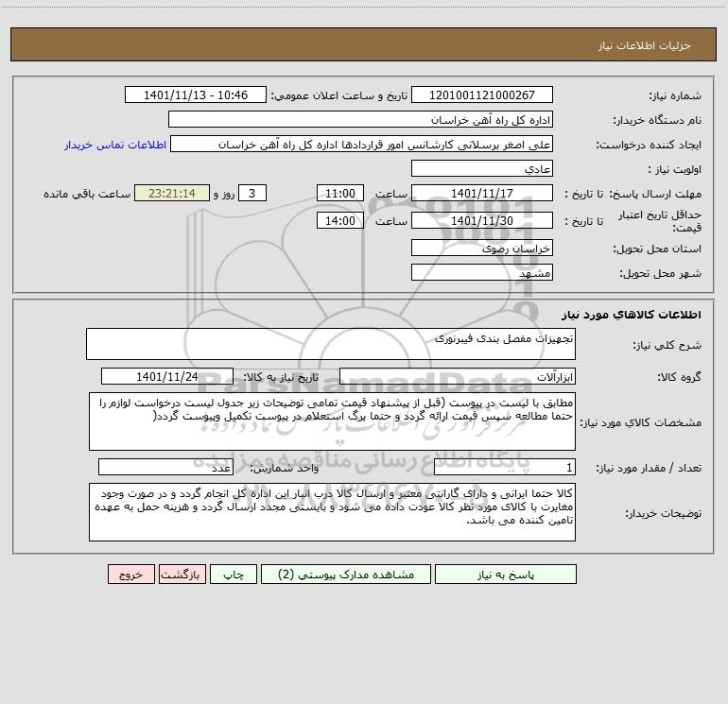Click the label تعداد / مقدار مورد نیاز

(x=649, y=469)
